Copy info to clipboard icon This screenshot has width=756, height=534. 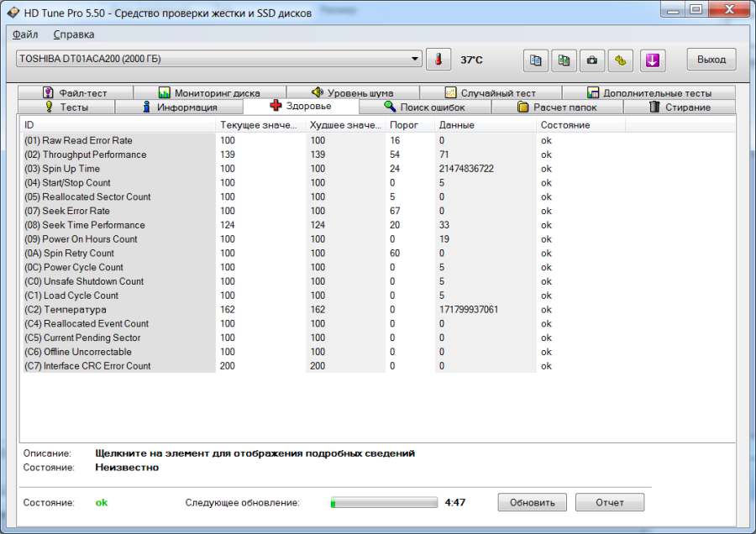536,60
